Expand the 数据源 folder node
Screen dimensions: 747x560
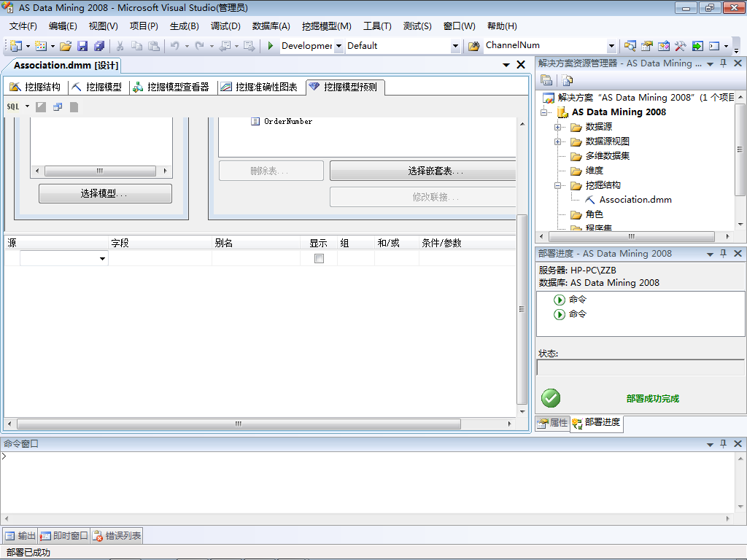coord(557,127)
